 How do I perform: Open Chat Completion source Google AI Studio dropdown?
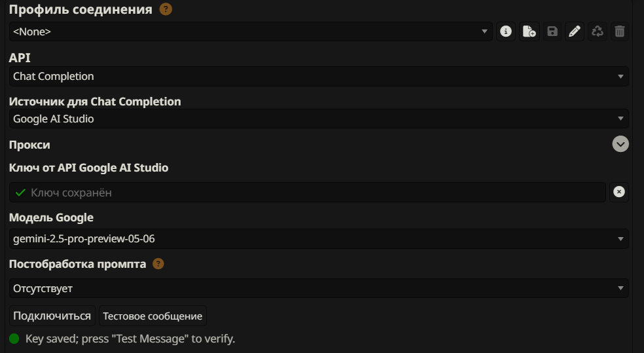pos(319,119)
